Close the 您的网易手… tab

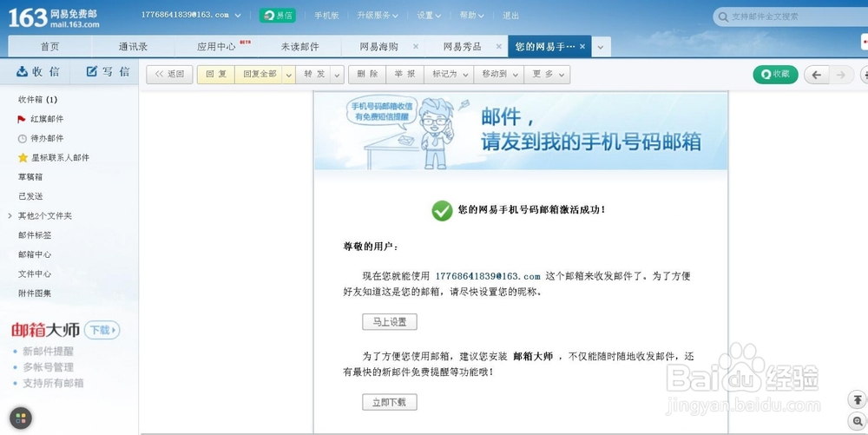(x=582, y=47)
